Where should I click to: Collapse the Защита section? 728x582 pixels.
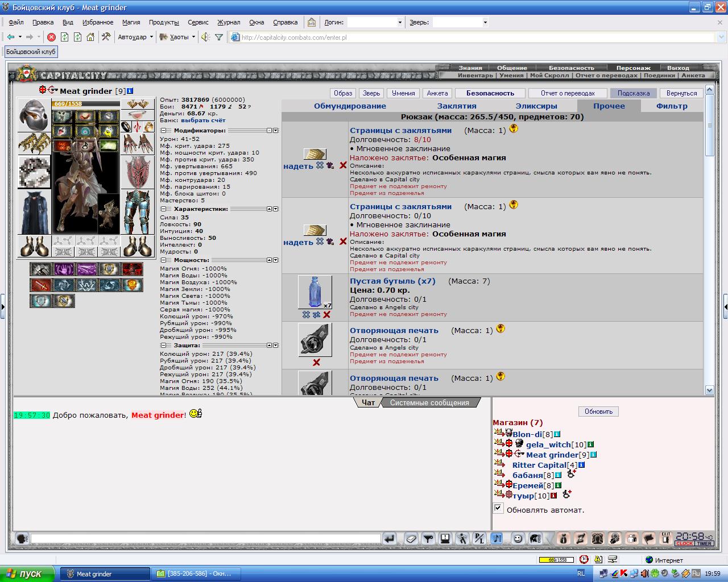pos(163,345)
